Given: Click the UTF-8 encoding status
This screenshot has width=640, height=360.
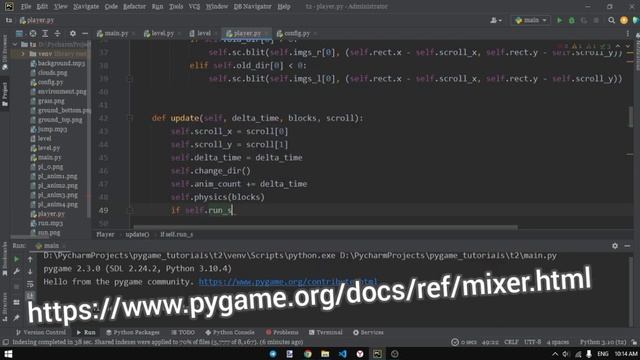Looking at the screenshot, I should (533, 342).
